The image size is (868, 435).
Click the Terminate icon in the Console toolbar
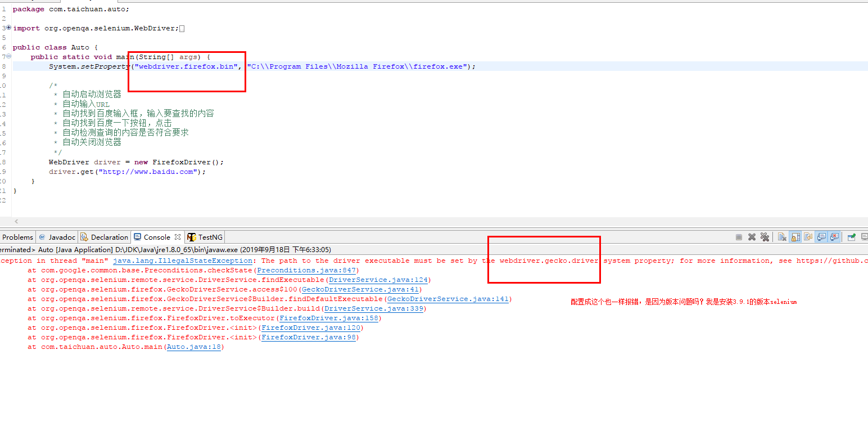point(739,237)
